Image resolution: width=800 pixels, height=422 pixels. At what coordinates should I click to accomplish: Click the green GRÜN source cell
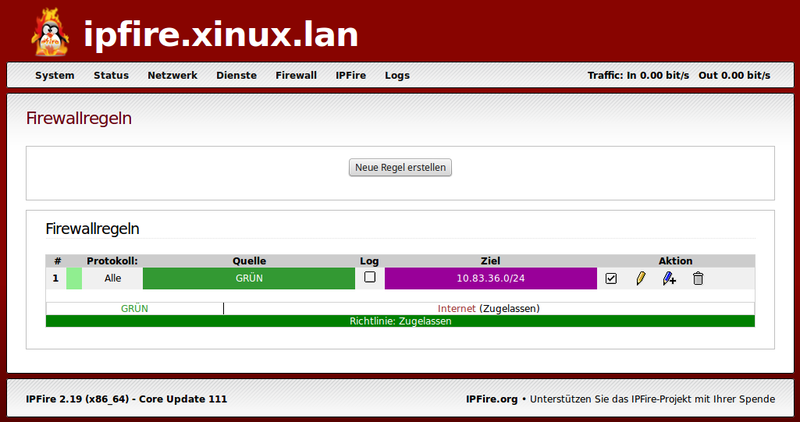pyautogui.click(x=249, y=278)
